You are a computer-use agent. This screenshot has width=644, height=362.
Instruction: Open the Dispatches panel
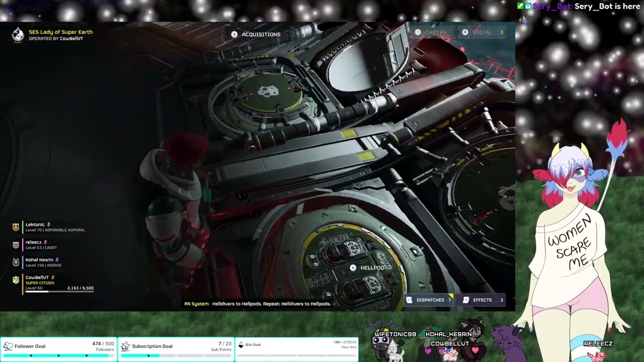429,300
